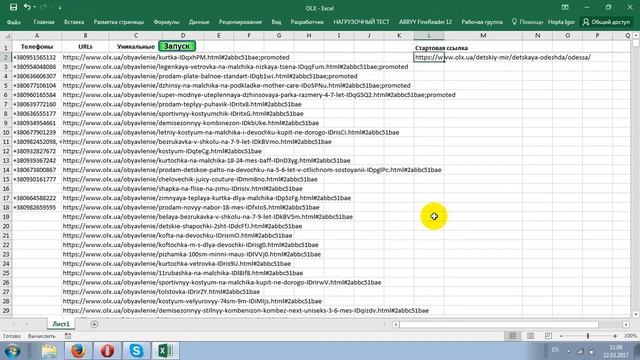Viewport: 640px width, 360px height.
Task: Open the Вид tab
Action: click(276, 22)
